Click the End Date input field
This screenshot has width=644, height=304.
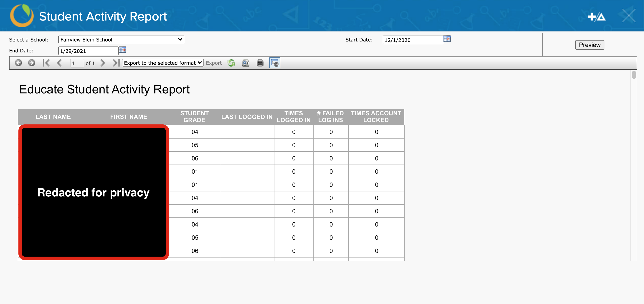point(88,51)
